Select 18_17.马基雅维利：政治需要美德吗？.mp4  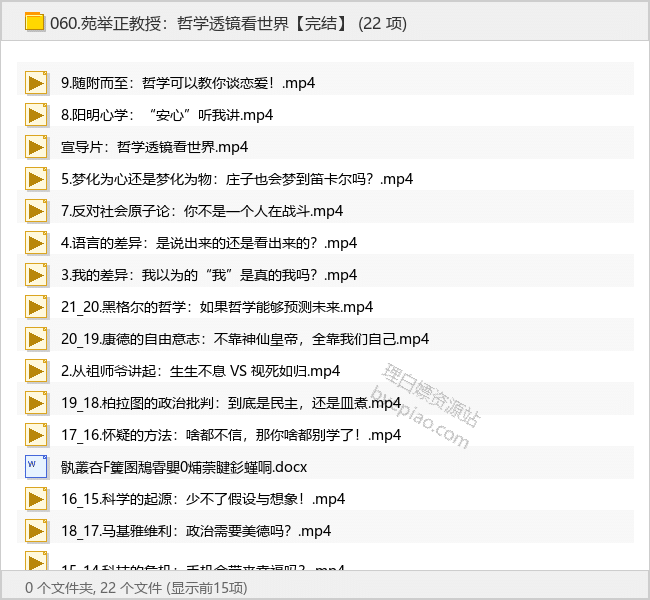tap(196, 531)
